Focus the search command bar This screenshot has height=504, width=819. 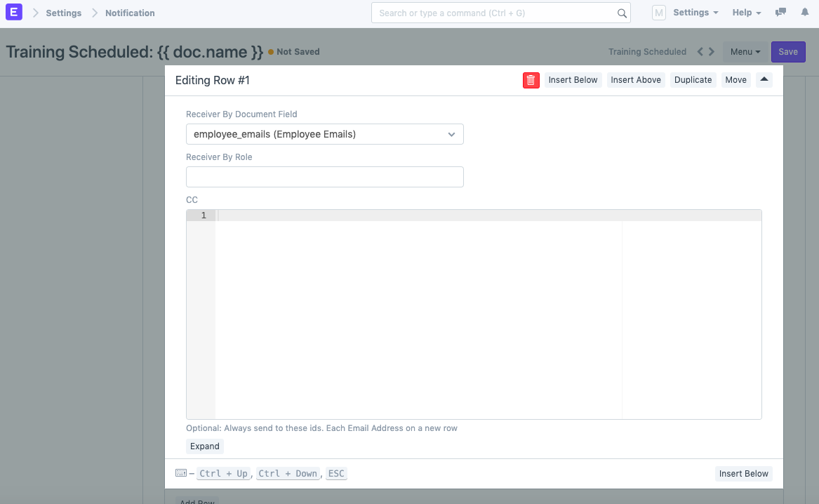click(500, 13)
